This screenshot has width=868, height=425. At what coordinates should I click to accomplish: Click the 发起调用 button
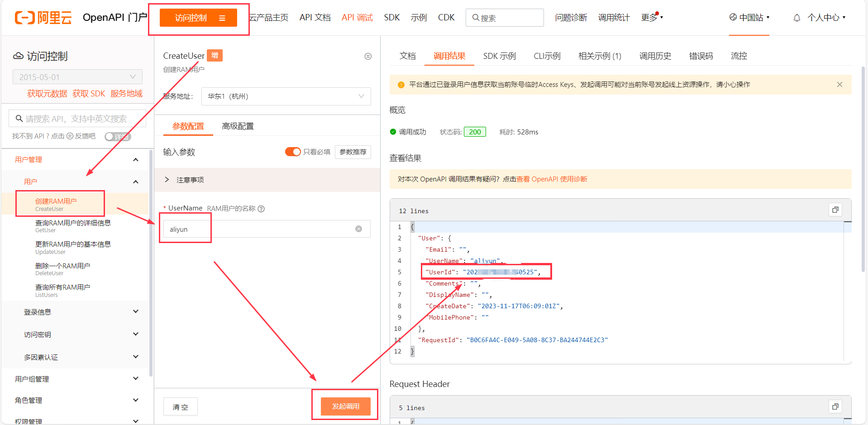click(346, 406)
